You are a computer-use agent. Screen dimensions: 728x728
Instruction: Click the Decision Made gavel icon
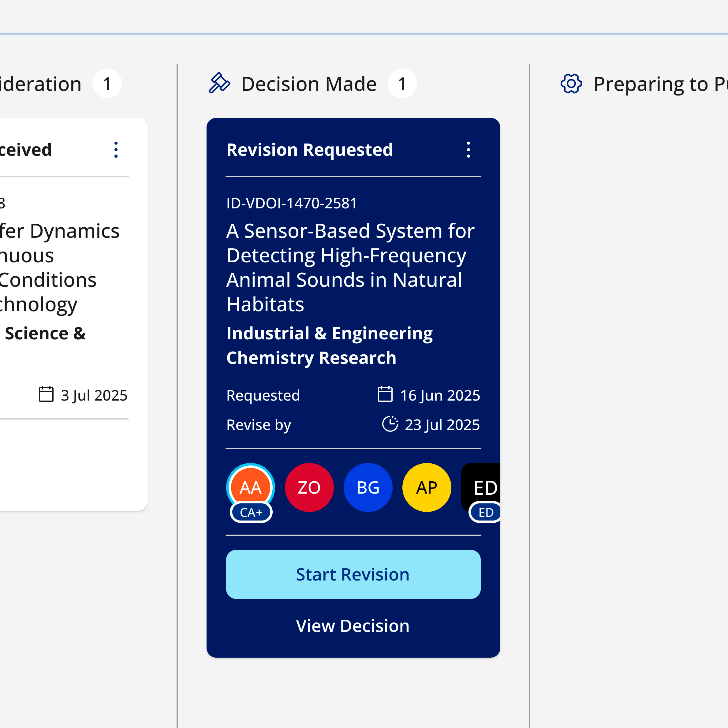[219, 83]
